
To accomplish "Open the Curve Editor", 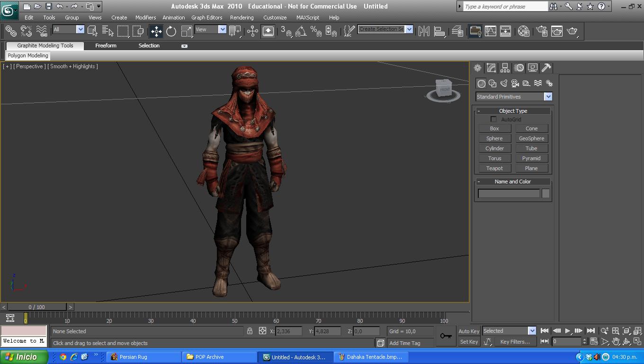I will pyautogui.click(x=491, y=31).
